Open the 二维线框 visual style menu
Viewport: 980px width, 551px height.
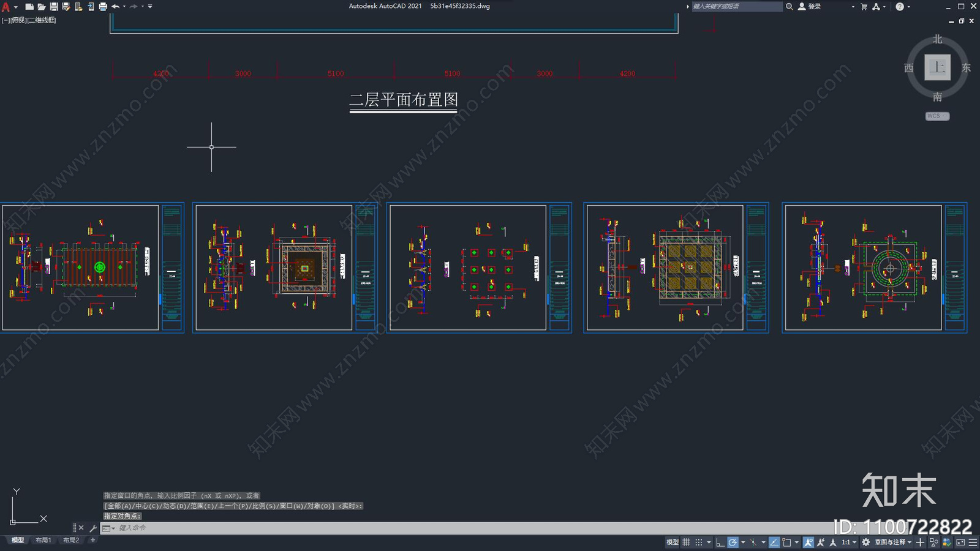click(42, 20)
